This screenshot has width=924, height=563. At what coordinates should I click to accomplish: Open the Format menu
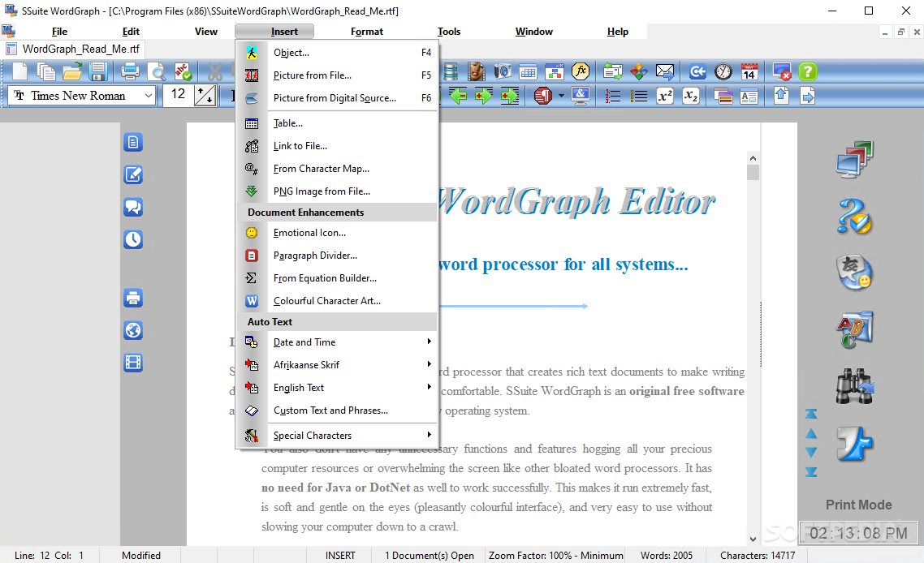[x=366, y=31]
